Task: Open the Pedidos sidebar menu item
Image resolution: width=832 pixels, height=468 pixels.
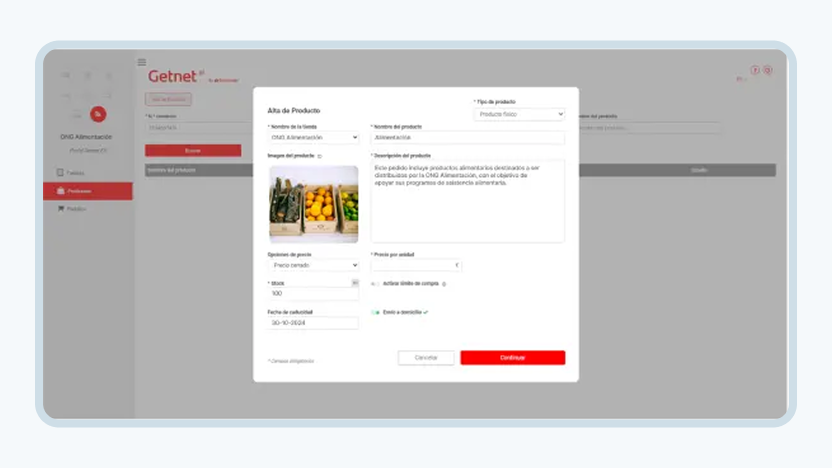Action: point(88,209)
